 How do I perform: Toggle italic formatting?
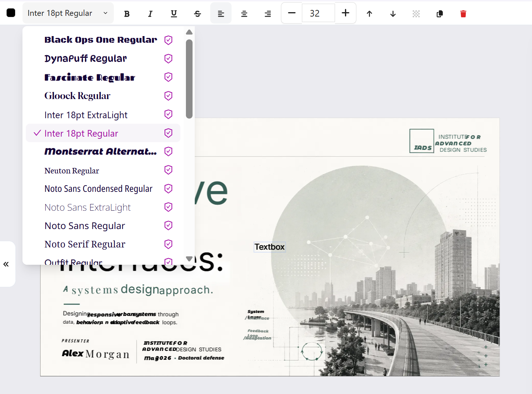150,14
